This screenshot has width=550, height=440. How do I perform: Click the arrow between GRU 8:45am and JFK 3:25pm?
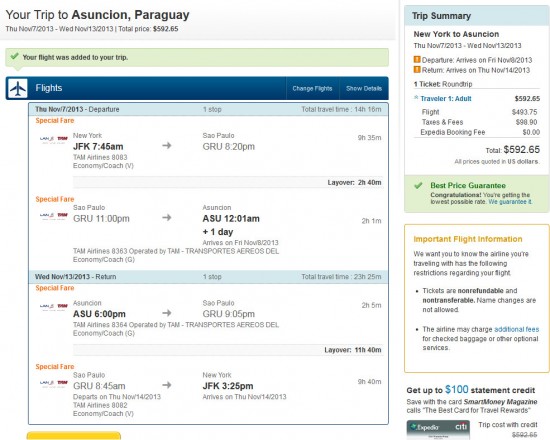(167, 385)
